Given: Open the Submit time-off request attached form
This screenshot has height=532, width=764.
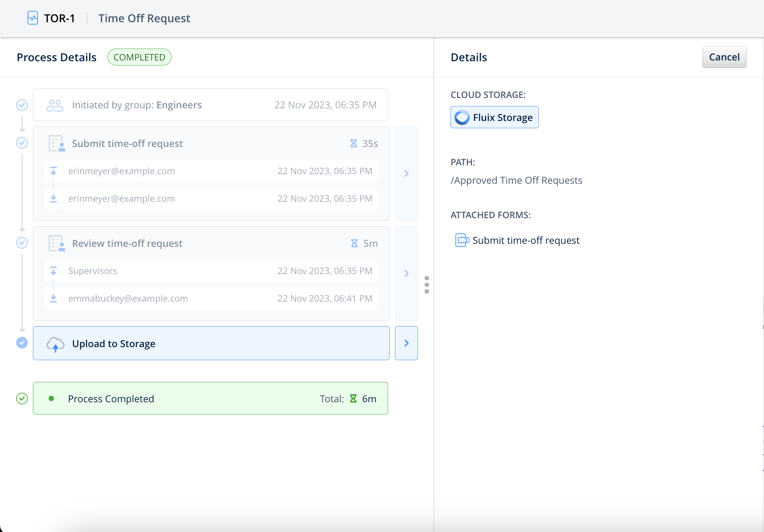Looking at the screenshot, I should [x=526, y=240].
